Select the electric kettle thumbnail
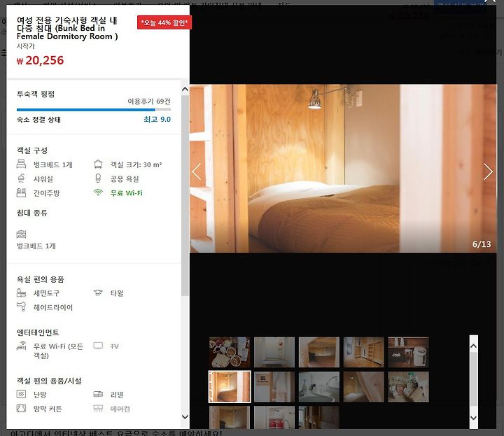 tap(408, 352)
